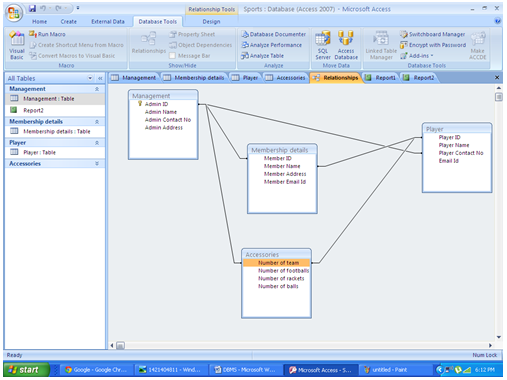
Task: Open Convert Macros to Visual Basic
Action: 72,56
